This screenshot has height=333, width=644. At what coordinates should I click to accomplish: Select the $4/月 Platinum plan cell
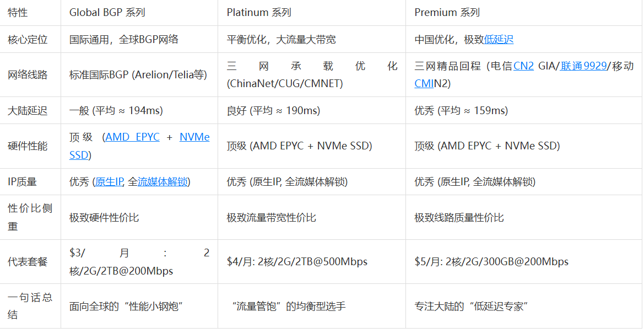297,262
